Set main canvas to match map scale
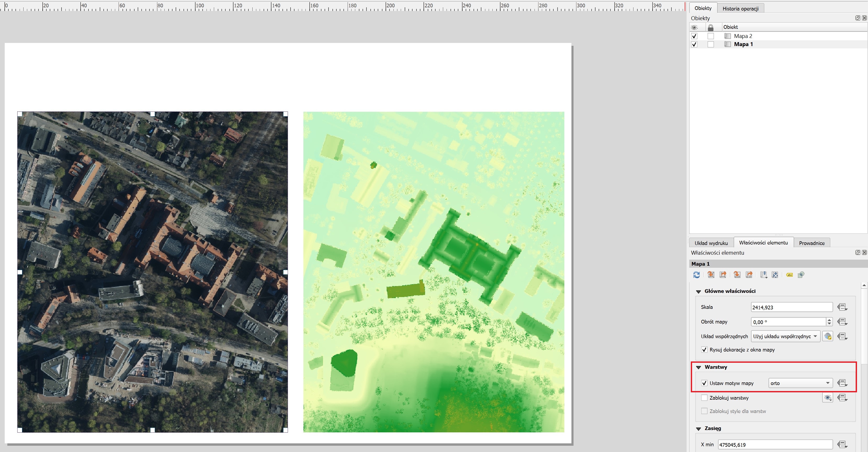 (x=749, y=275)
